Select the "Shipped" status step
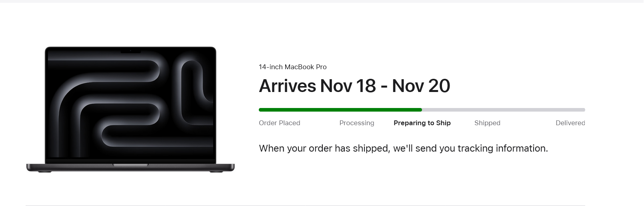Viewport: 644px width, 206px height. pyautogui.click(x=487, y=123)
